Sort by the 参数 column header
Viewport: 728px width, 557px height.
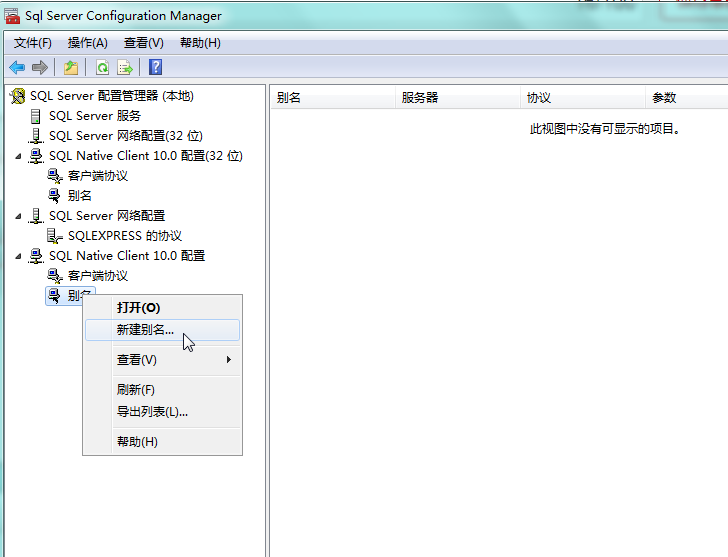(687, 97)
